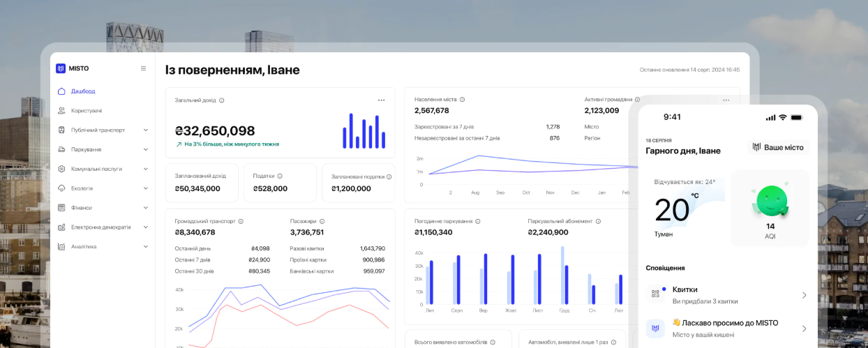Open info icon next to Загальний дохід
Screen dimensions: 868x348
222,100
